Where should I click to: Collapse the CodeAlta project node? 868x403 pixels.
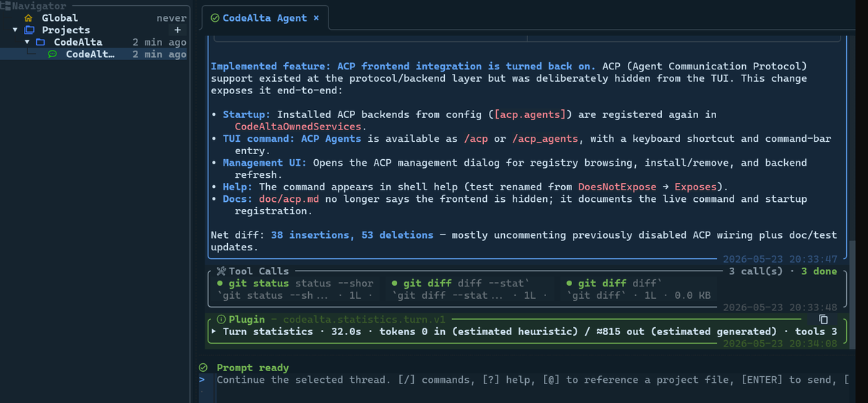[x=27, y=42]
